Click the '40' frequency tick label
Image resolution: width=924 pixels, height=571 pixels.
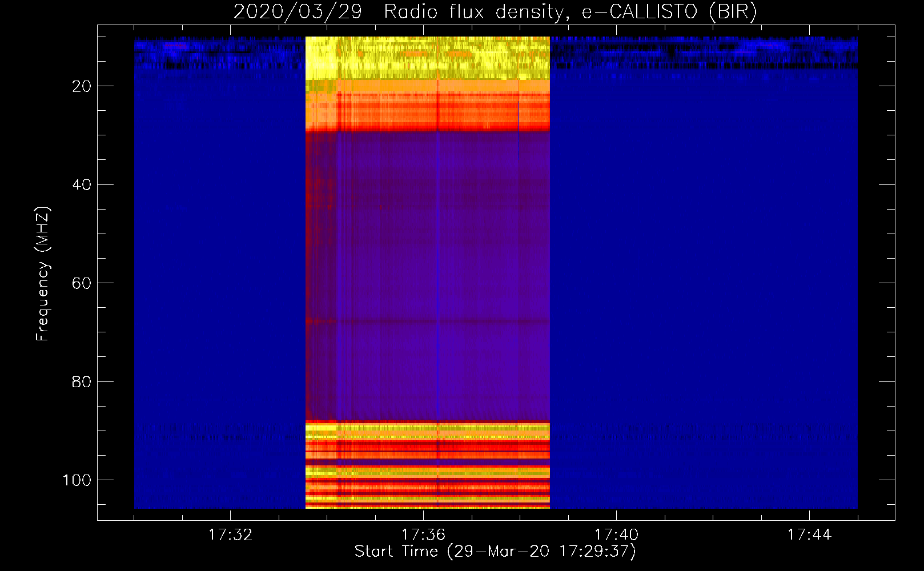[x=82, y=185]
